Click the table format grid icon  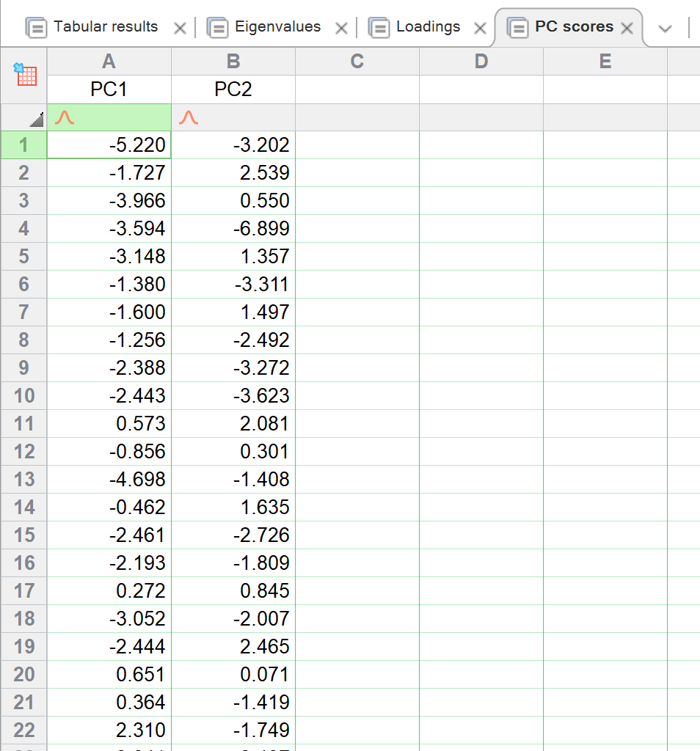[x=25, y=74]
